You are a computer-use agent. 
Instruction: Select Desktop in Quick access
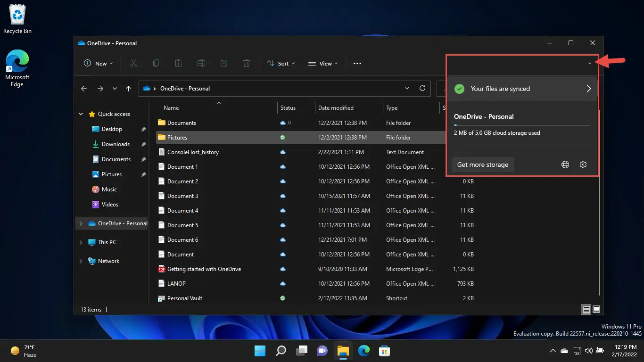[112, 129]
